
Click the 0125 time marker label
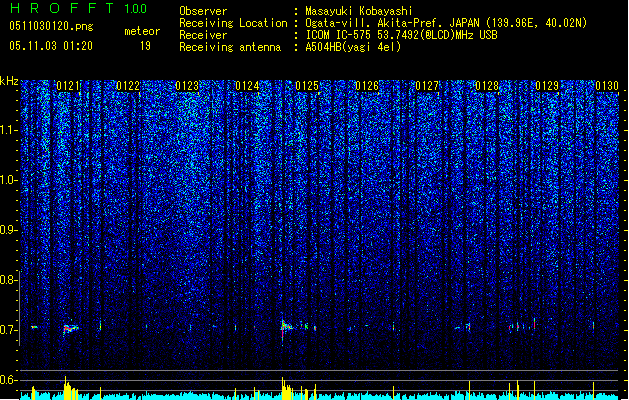(x=307, y=86)
